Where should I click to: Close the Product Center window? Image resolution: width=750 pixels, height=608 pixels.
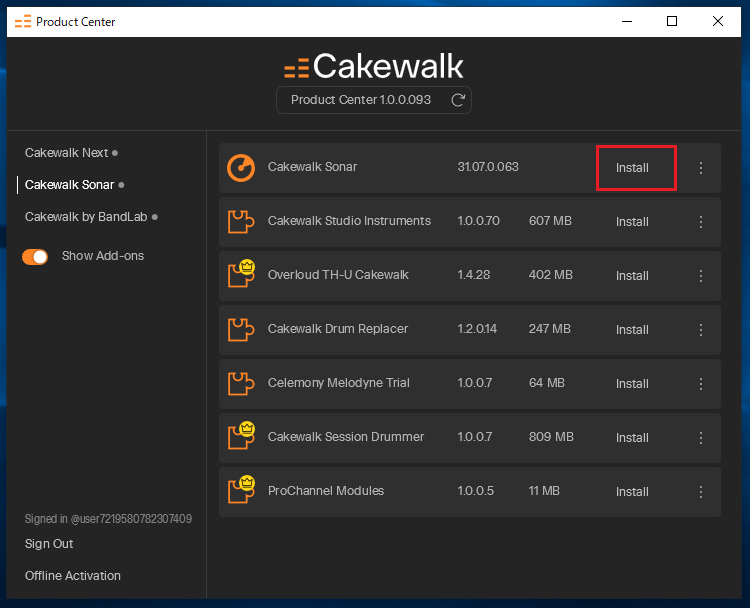click(x=717, y=22)
